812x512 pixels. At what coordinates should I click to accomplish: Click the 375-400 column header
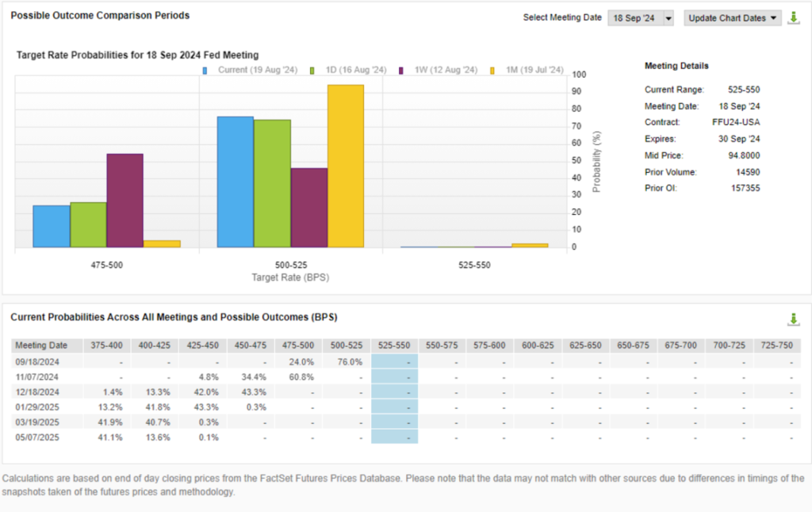click(x=107, y=346)
